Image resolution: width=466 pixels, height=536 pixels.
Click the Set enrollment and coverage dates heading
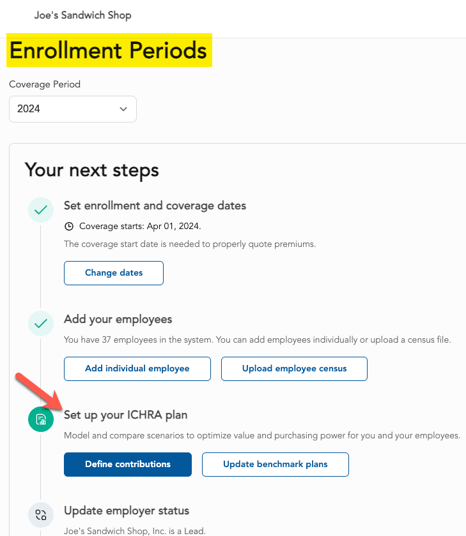tap(155, 206)
